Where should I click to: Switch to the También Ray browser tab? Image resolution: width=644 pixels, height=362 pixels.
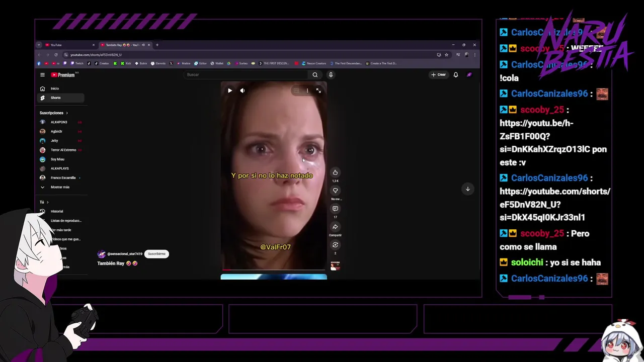(125, 45)
